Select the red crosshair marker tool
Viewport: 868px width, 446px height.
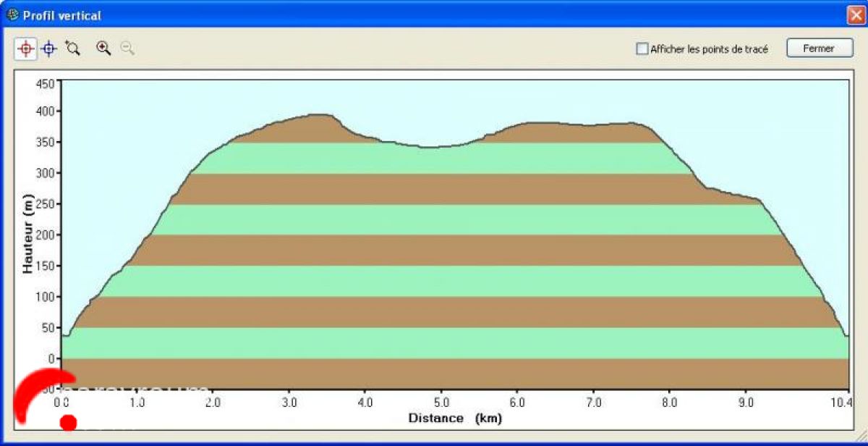(26, 49)
